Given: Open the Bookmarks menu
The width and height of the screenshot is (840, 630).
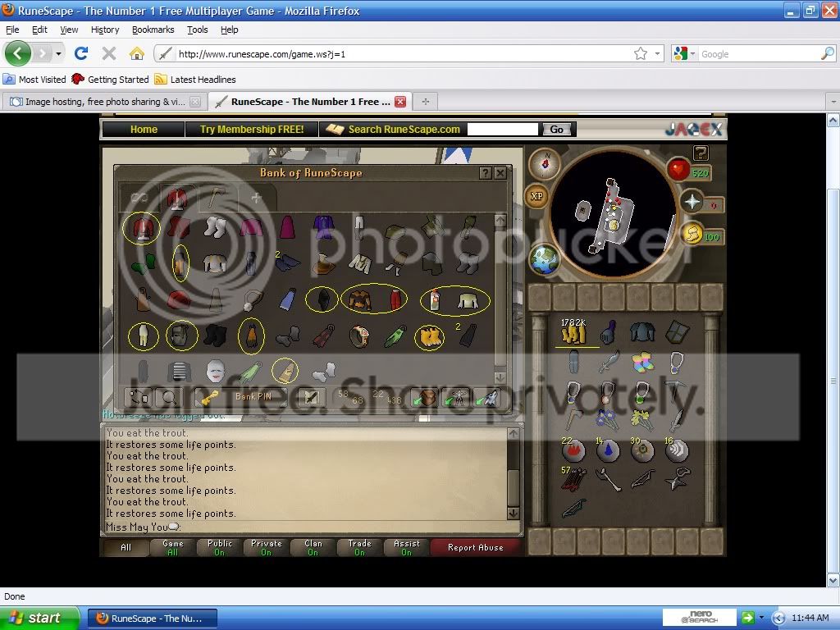Looking at the screenshot, I should pos(153,30).
